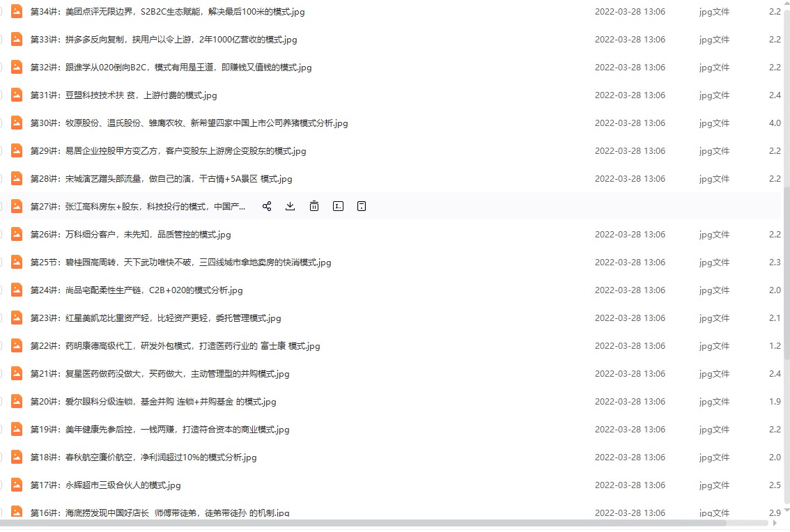This screenshot has width=790, height=532.
Task: Click the size value 1.2 on the 第22讲 row
Action: coord(775,346)
